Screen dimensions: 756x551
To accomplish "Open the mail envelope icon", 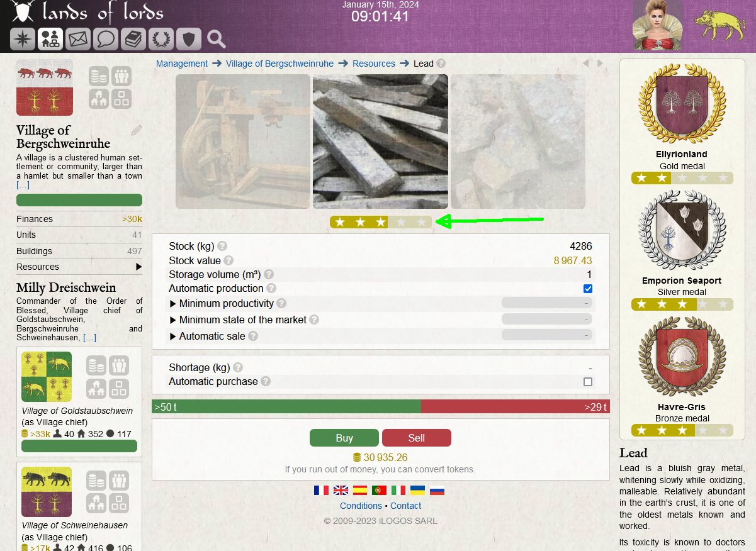I will click(78, 39).
